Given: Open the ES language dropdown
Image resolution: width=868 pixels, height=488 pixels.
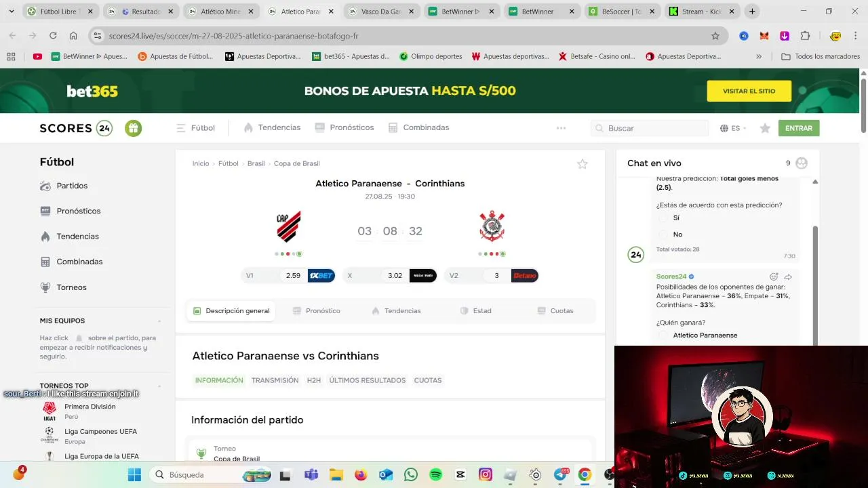Looking at the screenshot, I should [x=733, y=128].
